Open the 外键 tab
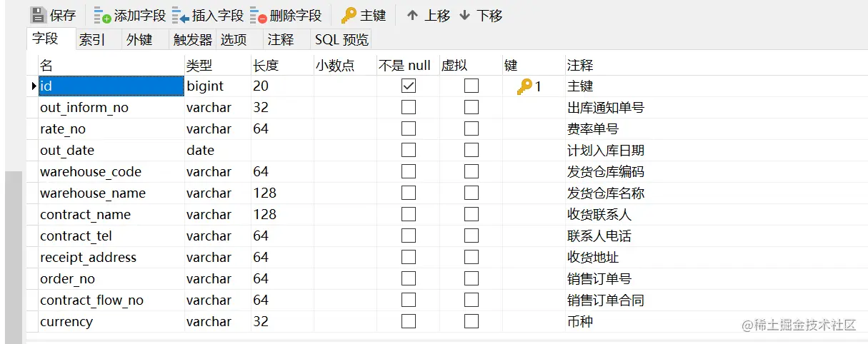 point(140,40)
